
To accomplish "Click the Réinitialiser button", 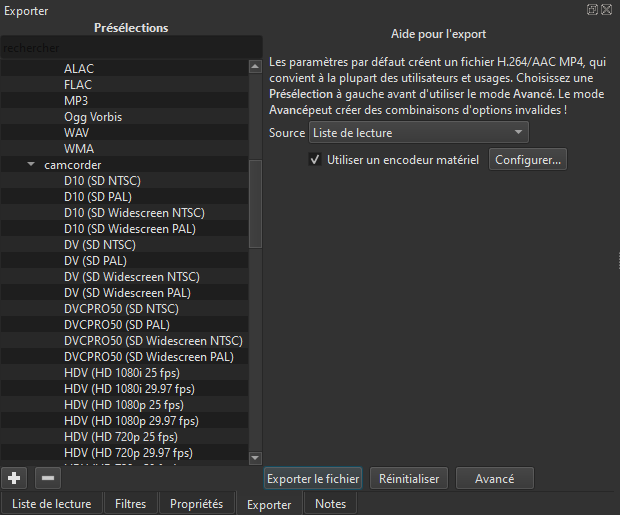I will tap(409, 479).
